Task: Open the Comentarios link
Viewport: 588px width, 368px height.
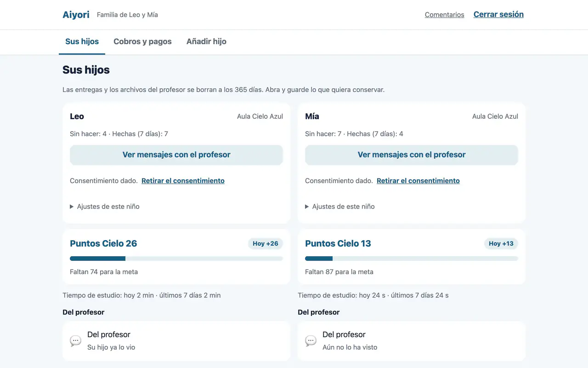Action: click(x=445, y=15)
